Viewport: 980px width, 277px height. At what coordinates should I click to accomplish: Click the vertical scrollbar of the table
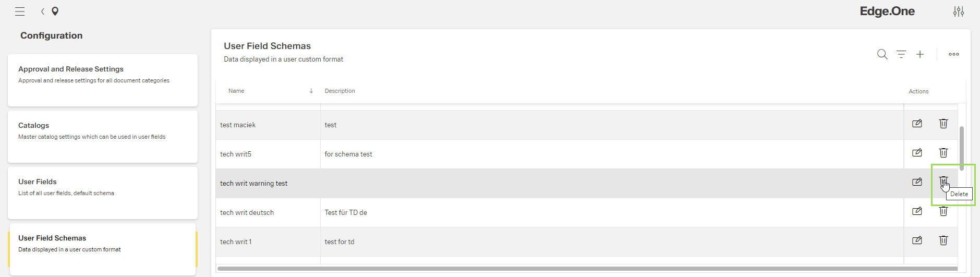click(x=961, y=148)
